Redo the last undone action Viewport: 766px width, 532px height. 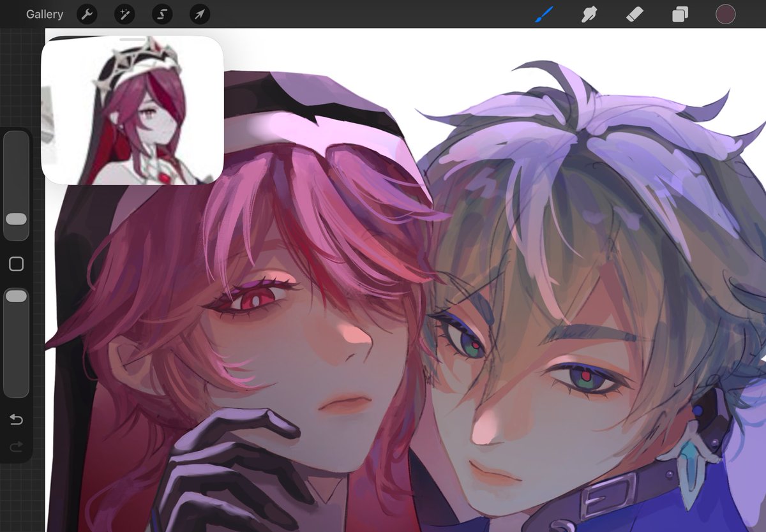click(16, 446)
